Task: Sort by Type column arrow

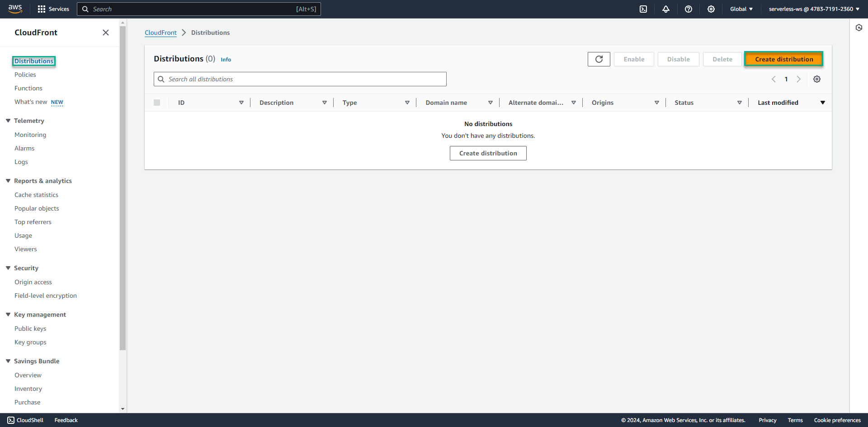Action: click(x=407, y=103)
